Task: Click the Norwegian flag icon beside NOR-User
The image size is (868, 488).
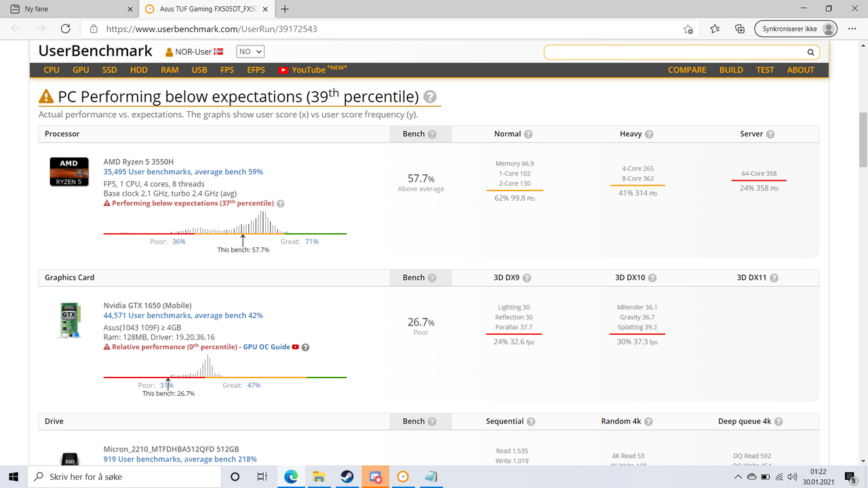Action: [218, 52]
